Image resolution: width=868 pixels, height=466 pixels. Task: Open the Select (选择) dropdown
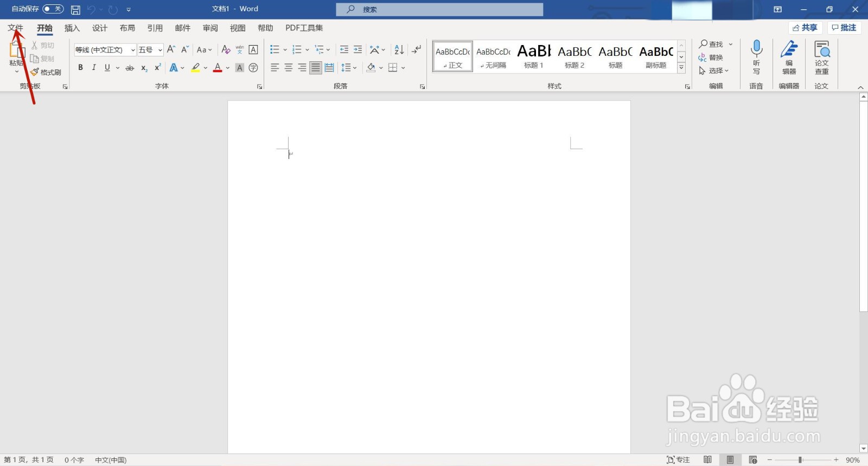714,71
